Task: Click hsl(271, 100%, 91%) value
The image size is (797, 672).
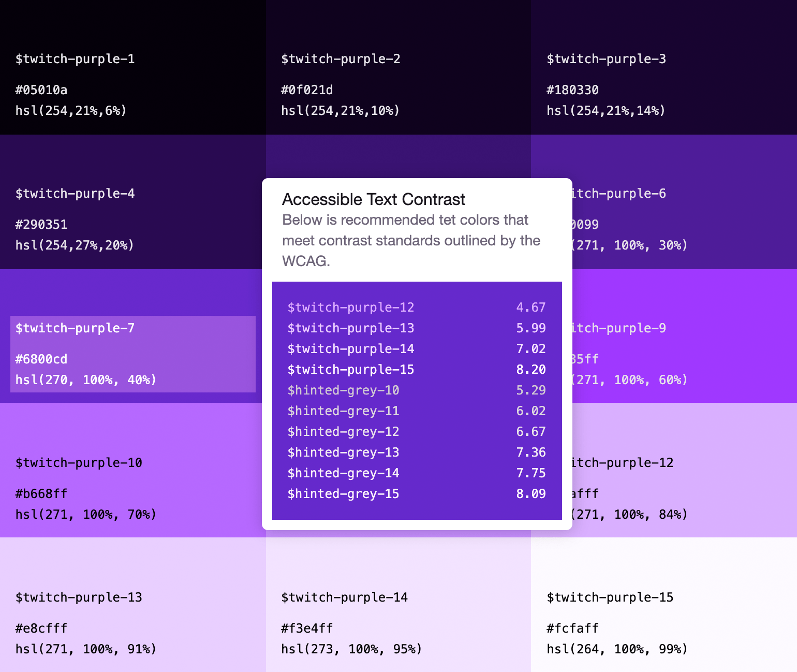Action: pos(86,649)
